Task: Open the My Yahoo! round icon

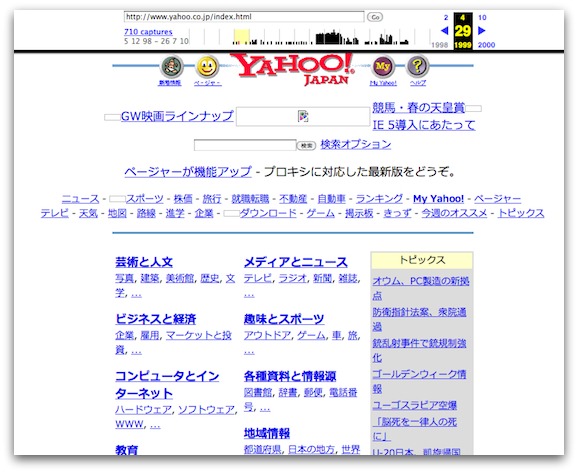Action: click(383, 67)
